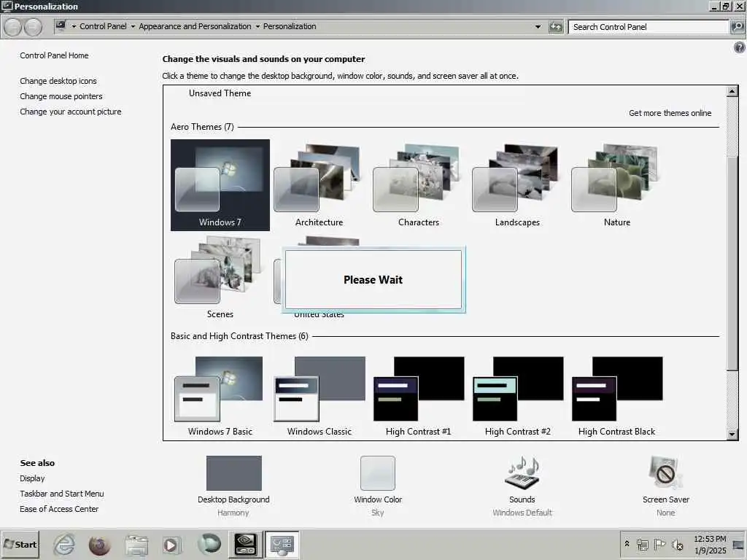
Task: Click the network tray icon
Action: click(x=642, y=544)
